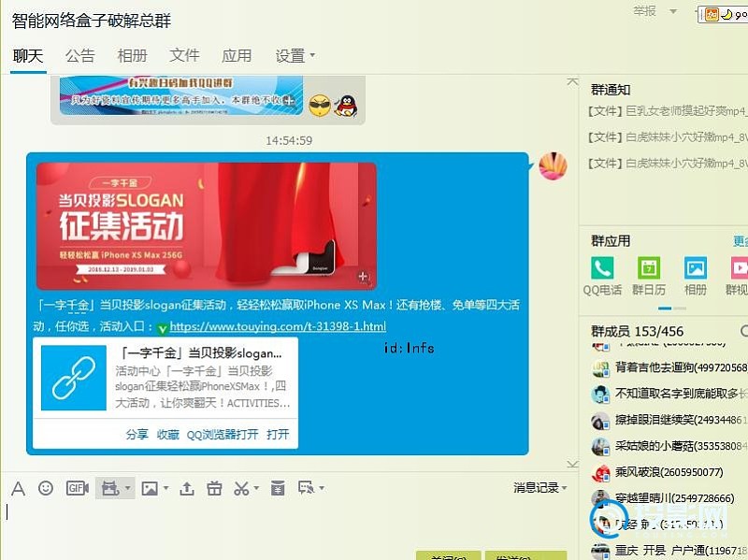The image size is (748, 560).
Task: Open the emoji picker smiley icon
Action: [x=46, y=488]
